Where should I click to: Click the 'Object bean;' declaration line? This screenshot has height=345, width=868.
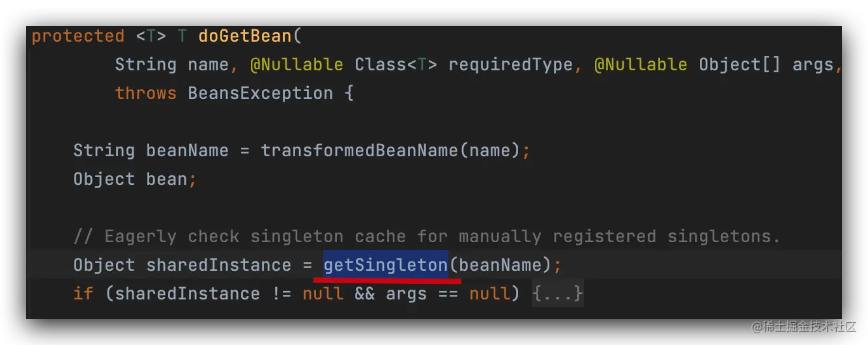coord(135,179)
